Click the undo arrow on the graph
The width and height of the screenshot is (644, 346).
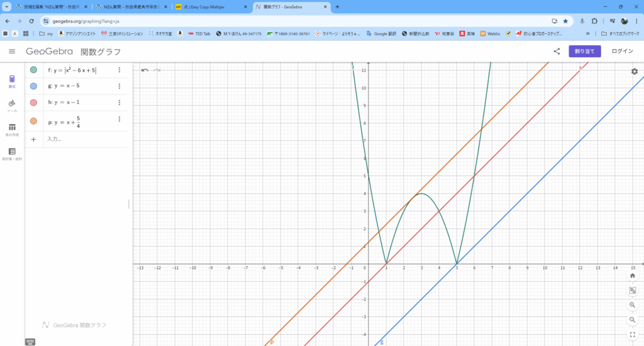pos(145,70)
